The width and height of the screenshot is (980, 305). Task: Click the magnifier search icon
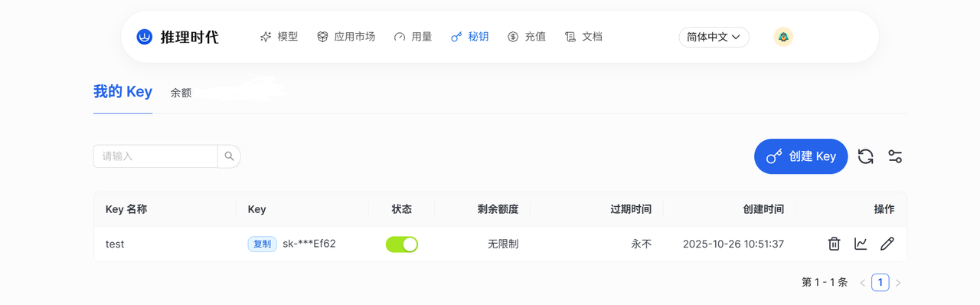click(x=229, y=156)
